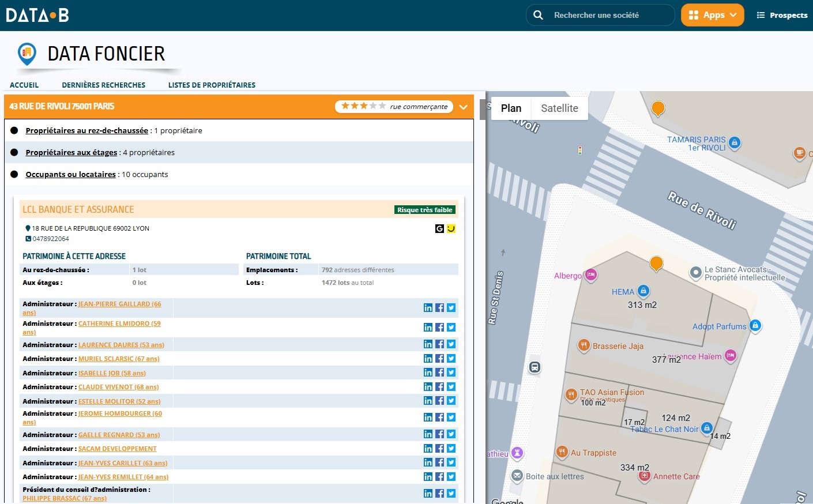Click the Google G icon for LCL
This screenshot has height=504, width=813.
[439, 229]
